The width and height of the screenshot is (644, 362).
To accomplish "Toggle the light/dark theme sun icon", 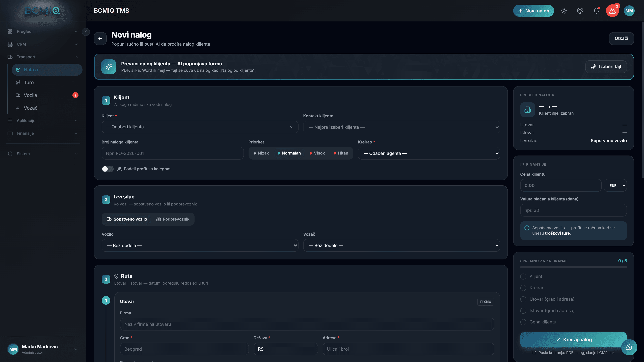I will [x=564, y=11].
